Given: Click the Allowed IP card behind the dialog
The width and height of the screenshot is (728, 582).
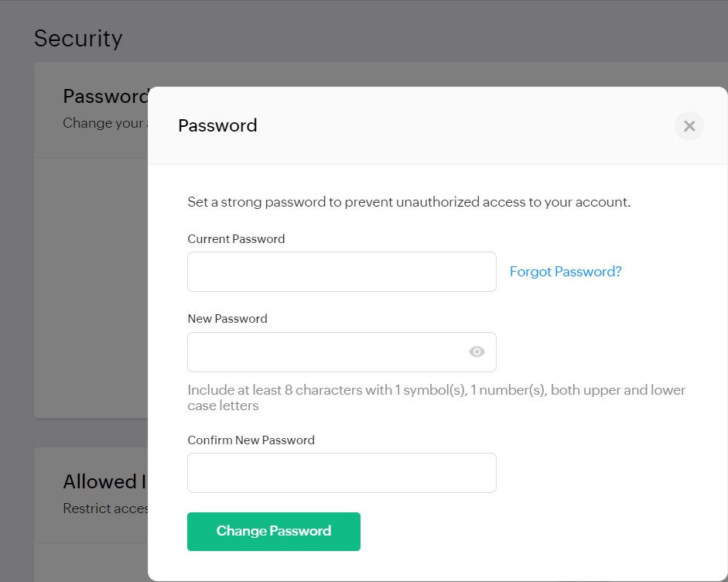Looking at the screenshot, I should [101, 481].
